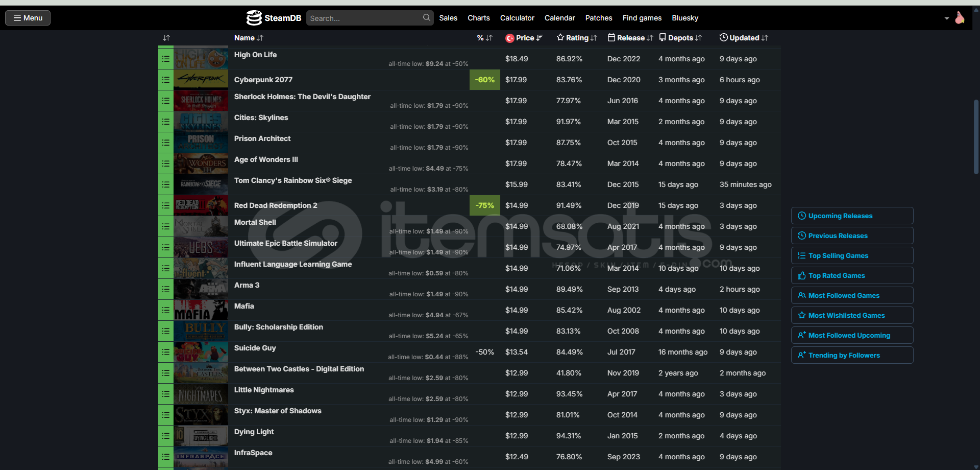The width and height of the screenshot is (980, 470).
Task: Open the Mafia game thumbnail
Action: [x=201, y=310]
